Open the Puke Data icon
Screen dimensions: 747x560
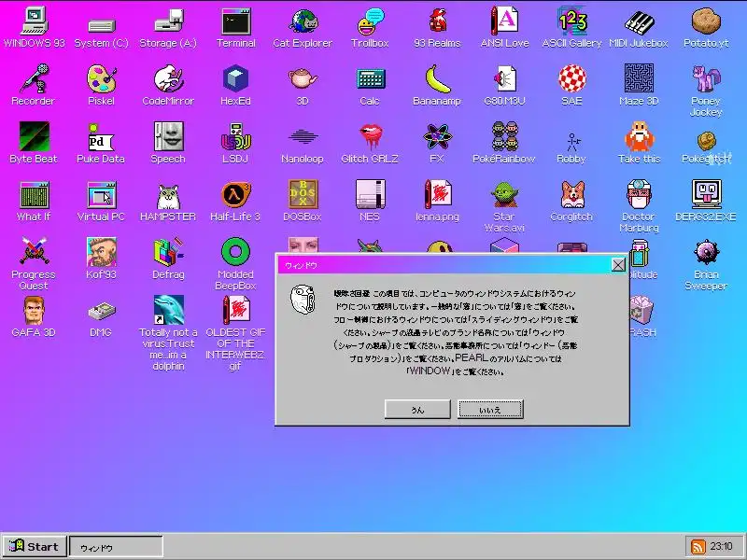[101, 137]
